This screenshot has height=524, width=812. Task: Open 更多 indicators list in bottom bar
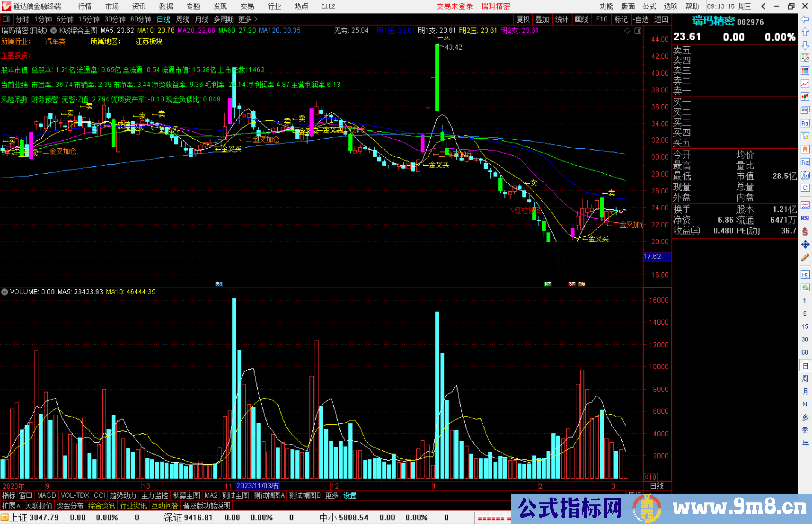click(331, 495)
